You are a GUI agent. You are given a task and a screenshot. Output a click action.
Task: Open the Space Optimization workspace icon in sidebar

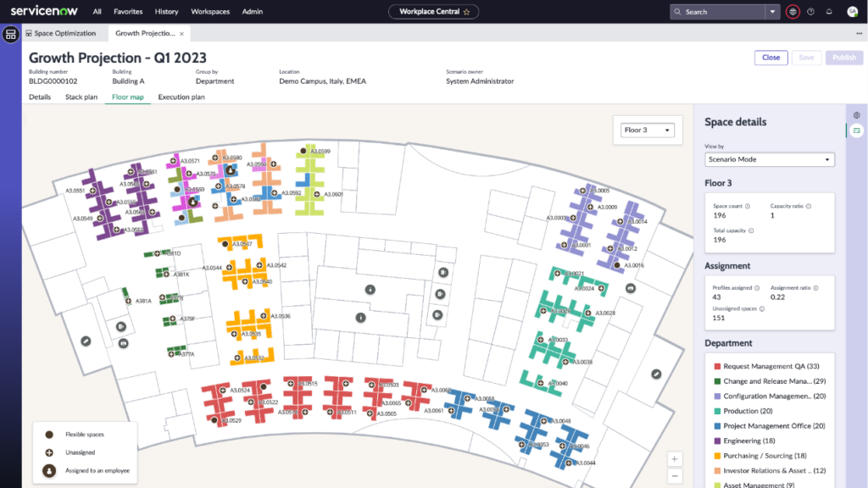click(x=11, y=34)
